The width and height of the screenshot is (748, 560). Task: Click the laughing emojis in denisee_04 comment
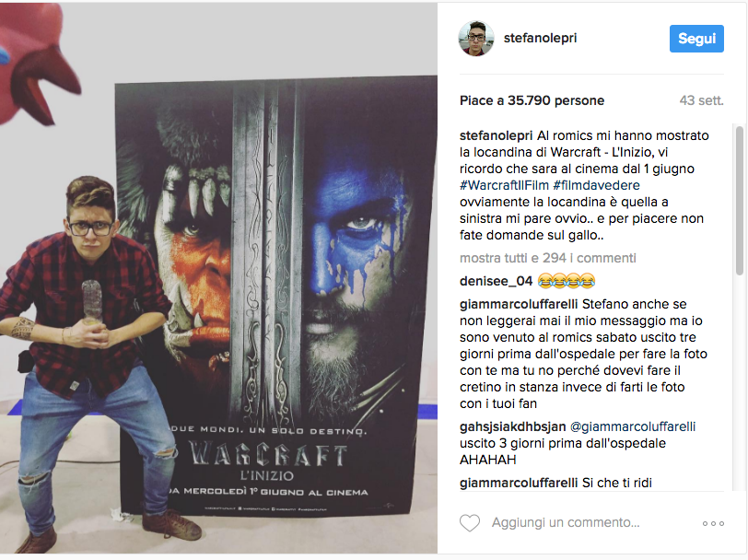(x=567, y=281)
